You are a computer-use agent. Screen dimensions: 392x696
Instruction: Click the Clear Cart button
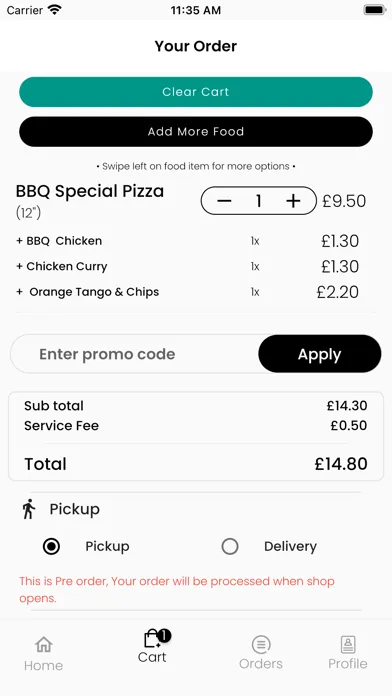(x=196, y=92)
